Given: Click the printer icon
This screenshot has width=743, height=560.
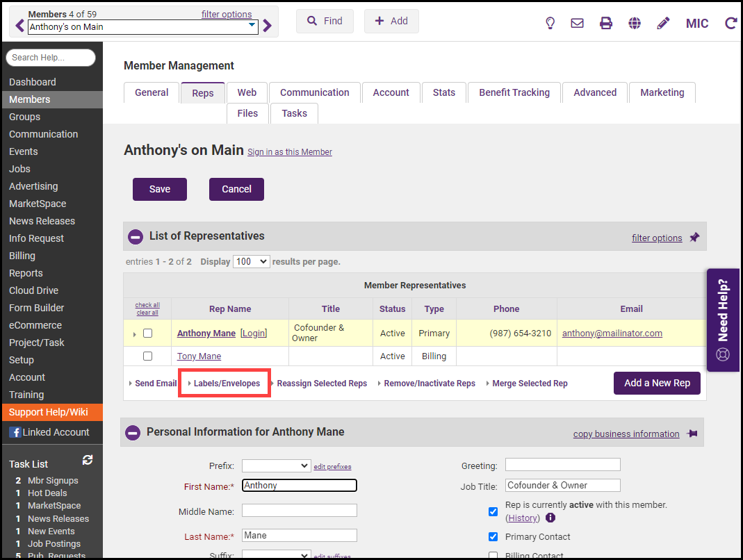Looking at the screenshot, I should coord(606,23).
